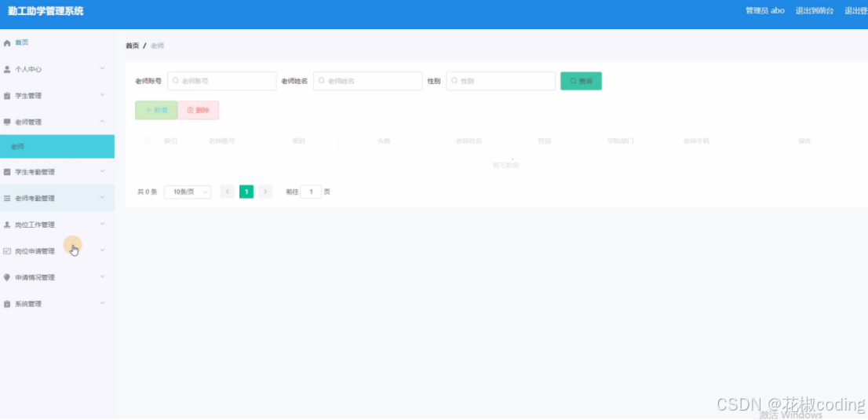The height and width of the screenshot is (420, 868).
Task: Open 岗位申请管理 in the sidebar
Action: pos(57,251)
